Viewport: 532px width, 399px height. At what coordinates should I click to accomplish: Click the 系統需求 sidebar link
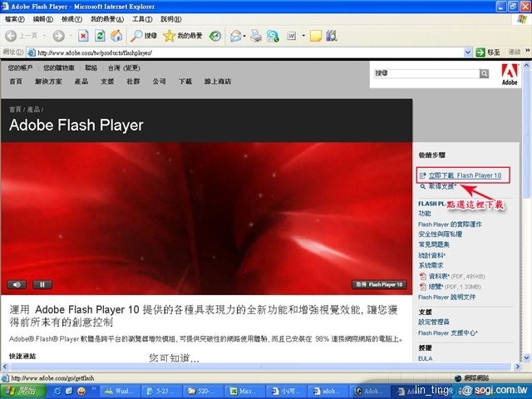[x=431, y=265]
